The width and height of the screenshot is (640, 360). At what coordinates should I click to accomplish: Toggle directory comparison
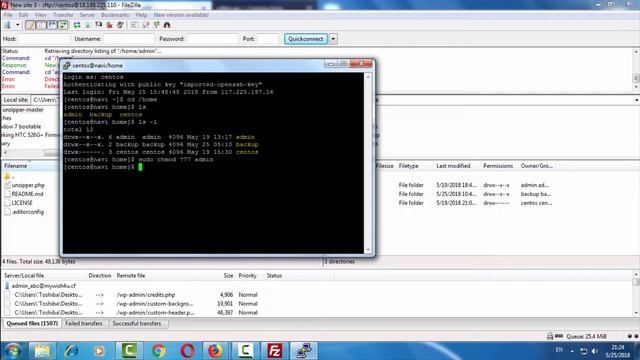[x=146, y=25]
